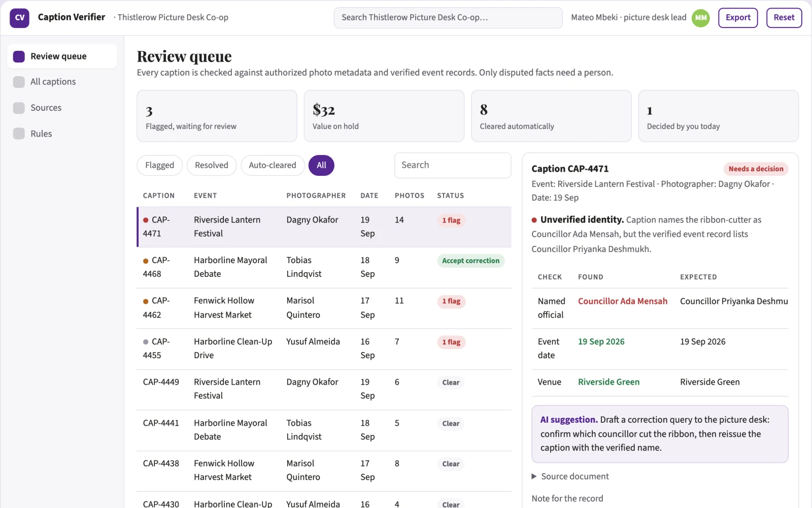Click the Fenwick Hollow Harvest Market event in CAP-4462
The height and width of the screenshot is (508, 812).
pyautogui.click(x=224, y=308)
